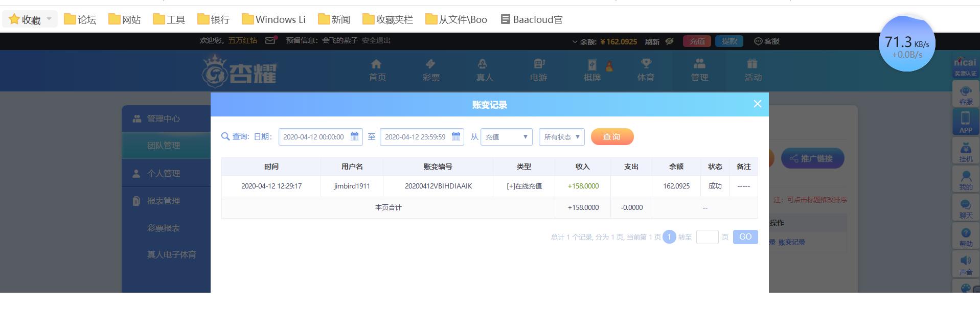980x331 pixels.
Task: Open 体育 in navigation bar
Action: (646, 70)
